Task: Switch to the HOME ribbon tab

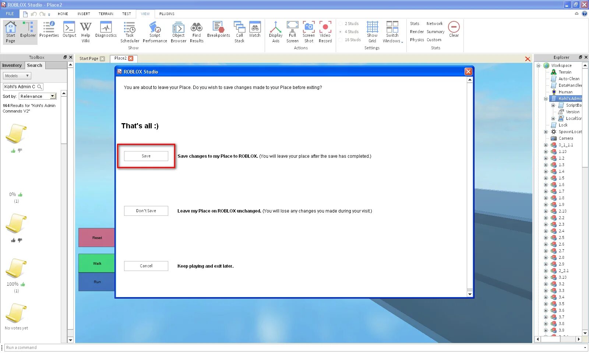Action: [x=63, y=14]
